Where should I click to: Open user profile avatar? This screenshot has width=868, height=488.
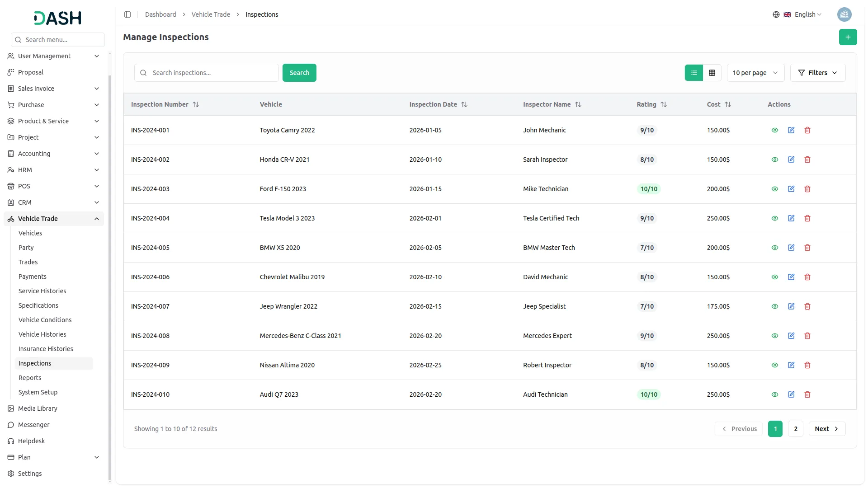pos(844,14)
